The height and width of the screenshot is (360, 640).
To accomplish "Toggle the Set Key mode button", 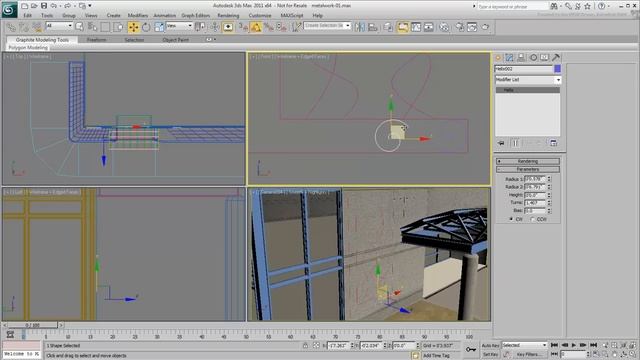I will (490, 354).
